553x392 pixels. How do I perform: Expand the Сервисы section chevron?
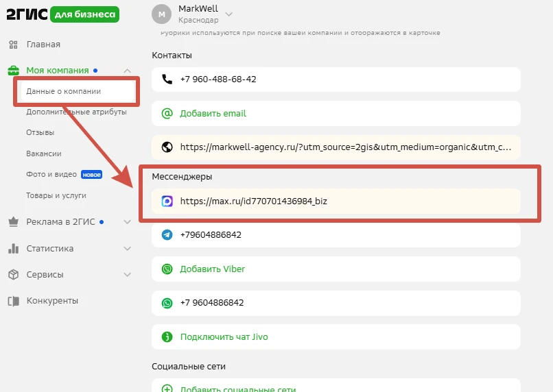click(x=128, y=275)
